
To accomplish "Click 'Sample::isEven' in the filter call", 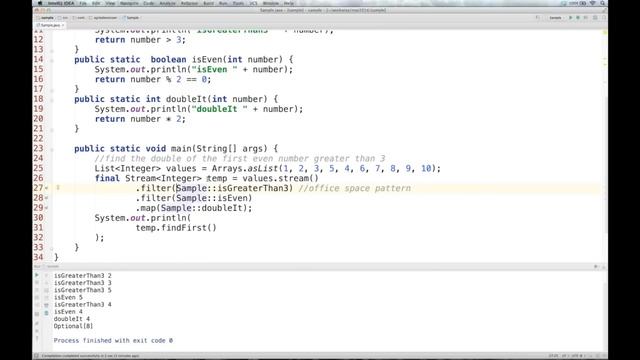I will (211, 198).
